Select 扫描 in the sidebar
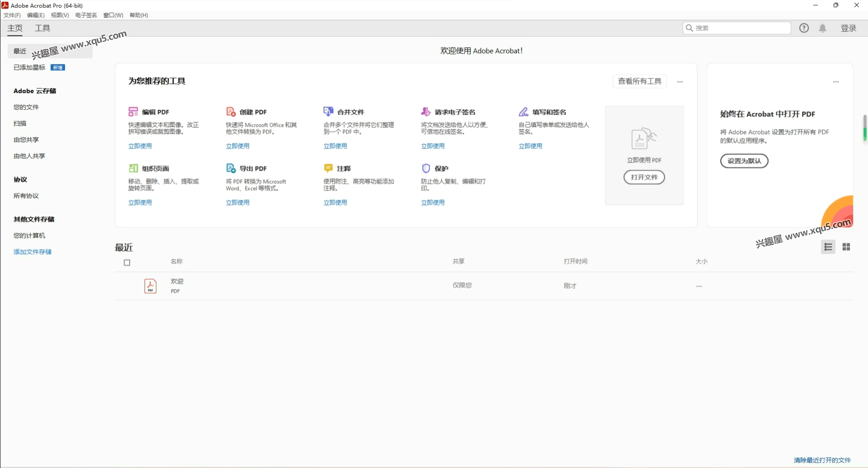This screenshot has width=868, height=468. tap(20, 123)
